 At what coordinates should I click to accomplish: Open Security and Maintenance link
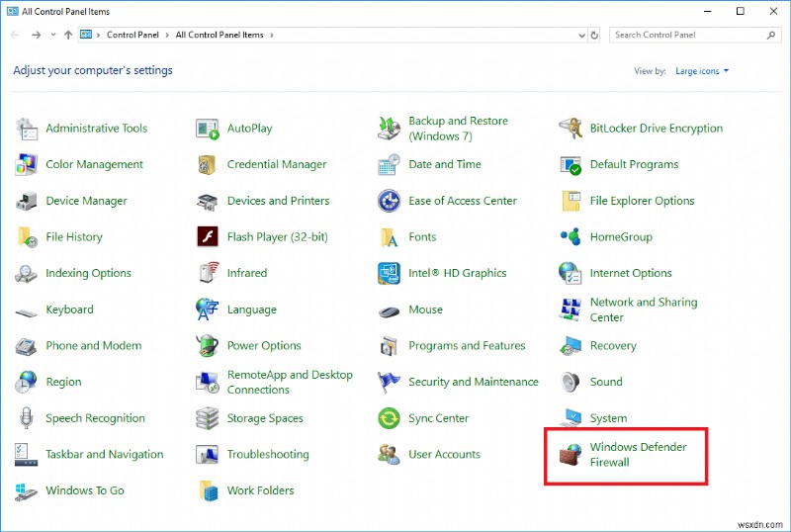474,382
